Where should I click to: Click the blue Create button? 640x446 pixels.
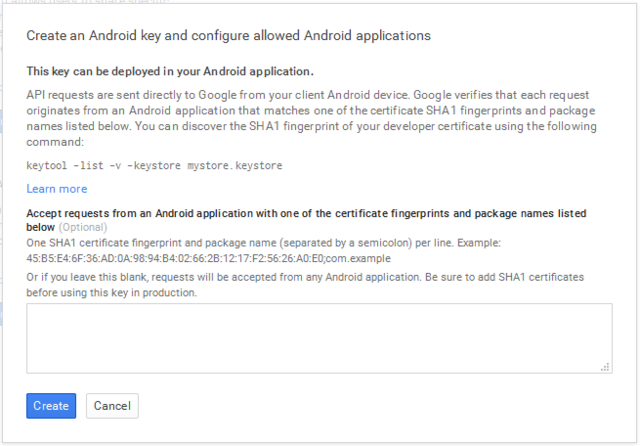tap(50, 406)
